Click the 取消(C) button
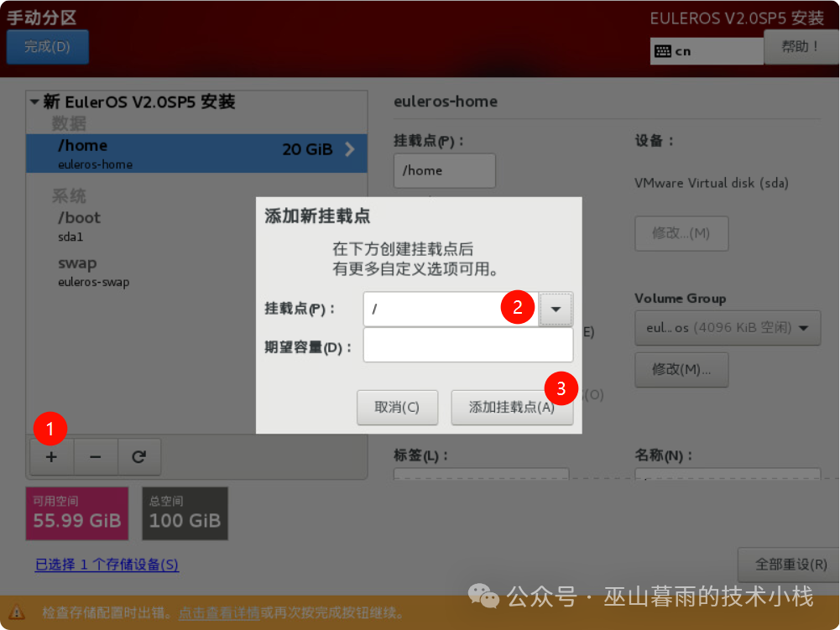This screenshot has width=840, height=630. pos(396,408)
